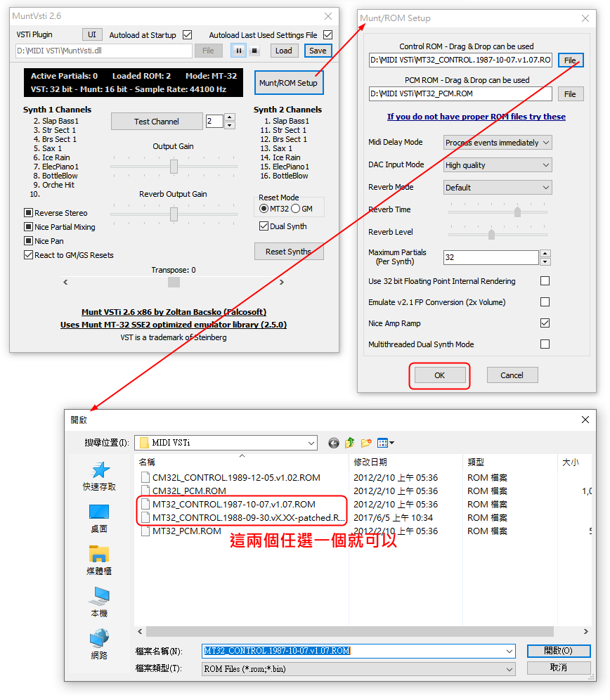Click the Control ROM File button
610x700 pixels.
tap(570, 60)
